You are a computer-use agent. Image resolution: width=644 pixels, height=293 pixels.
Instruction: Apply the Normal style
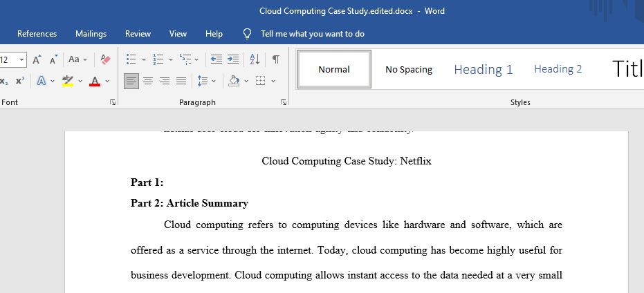click(x=334, y=69)
